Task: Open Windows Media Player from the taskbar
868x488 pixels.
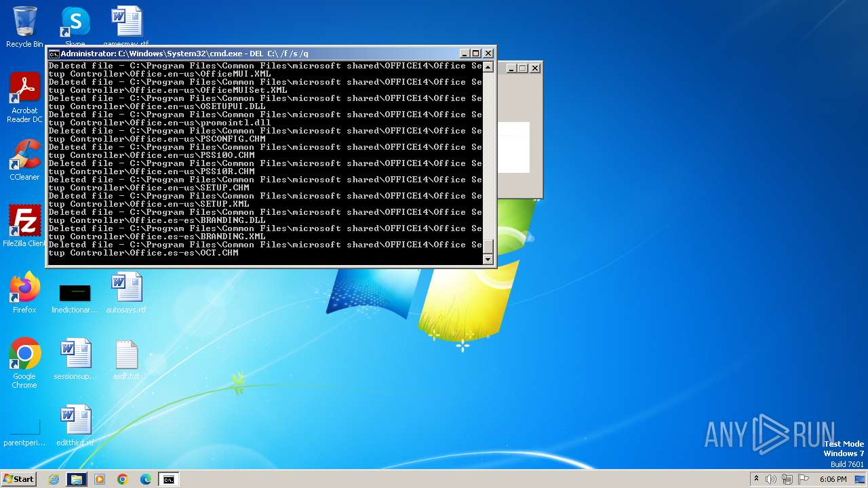Action: click(x=100, y=479)
